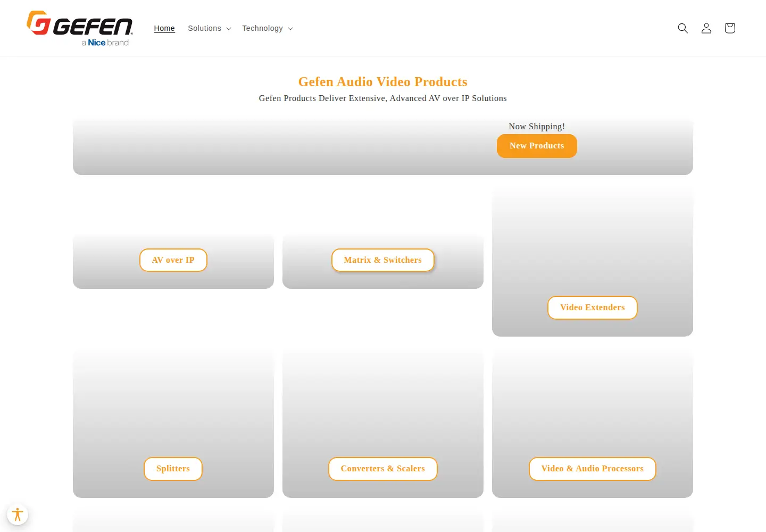Open Video & Audio Processors category
The height and width of the screenshot is (532, 766).
(593, 469)
